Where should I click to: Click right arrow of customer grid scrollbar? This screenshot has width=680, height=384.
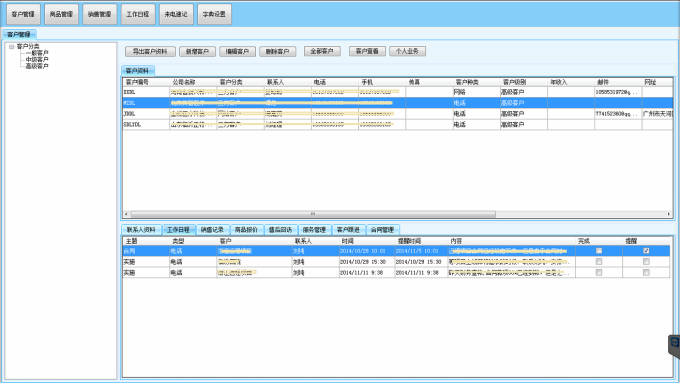669,214
